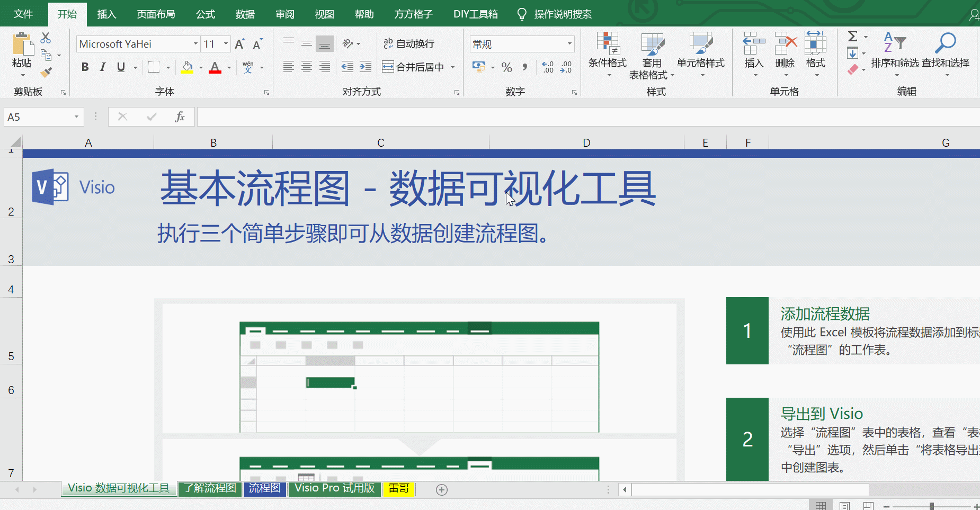Click the new sheet plus button

pyautogui.click(x=441, y=489)
